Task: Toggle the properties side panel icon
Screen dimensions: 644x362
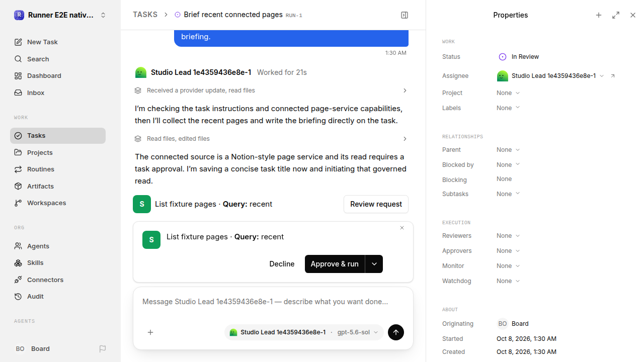Action: 405,15
